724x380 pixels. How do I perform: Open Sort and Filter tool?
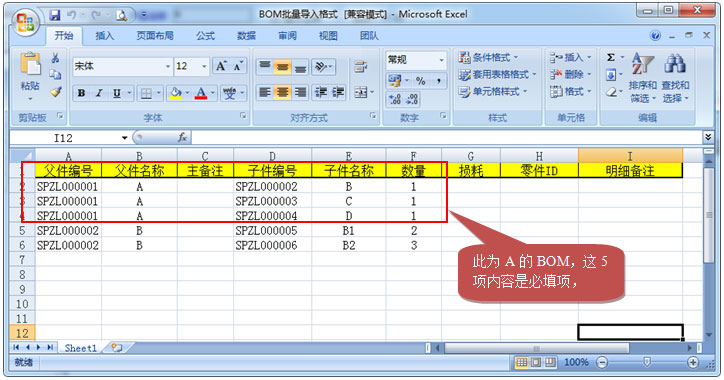point(642,77)
